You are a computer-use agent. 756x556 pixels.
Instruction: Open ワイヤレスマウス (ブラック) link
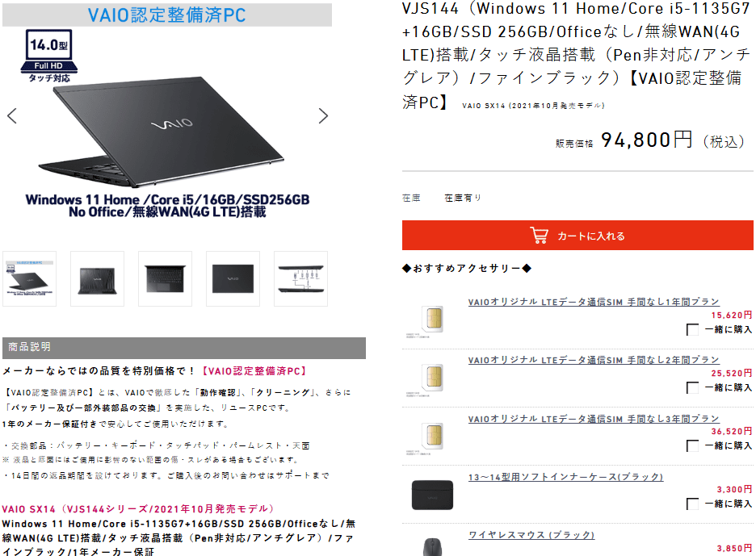point(531,535)
